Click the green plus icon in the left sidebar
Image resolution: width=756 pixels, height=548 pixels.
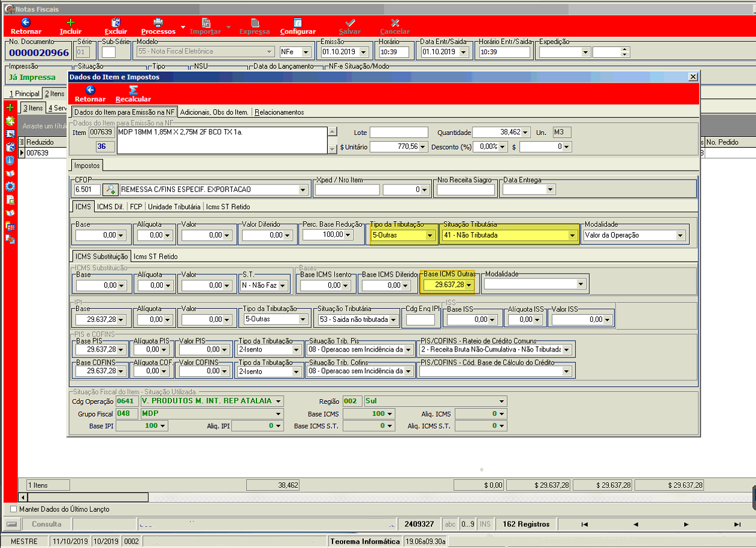coord(10,107)
